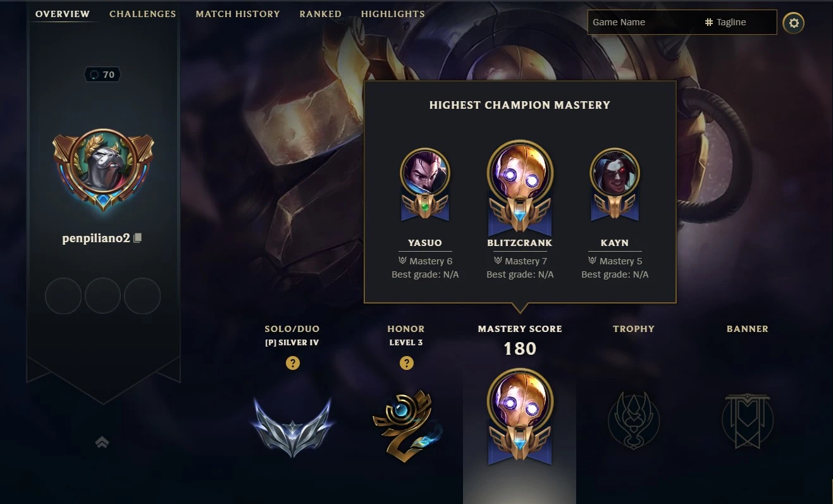Collapse the profile banner chevron

pyautogui.click(x=102, y=443)
